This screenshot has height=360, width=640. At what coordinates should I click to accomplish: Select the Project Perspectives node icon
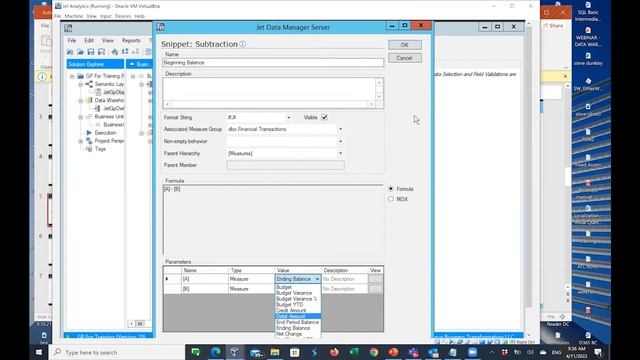[x=89, y=141]
